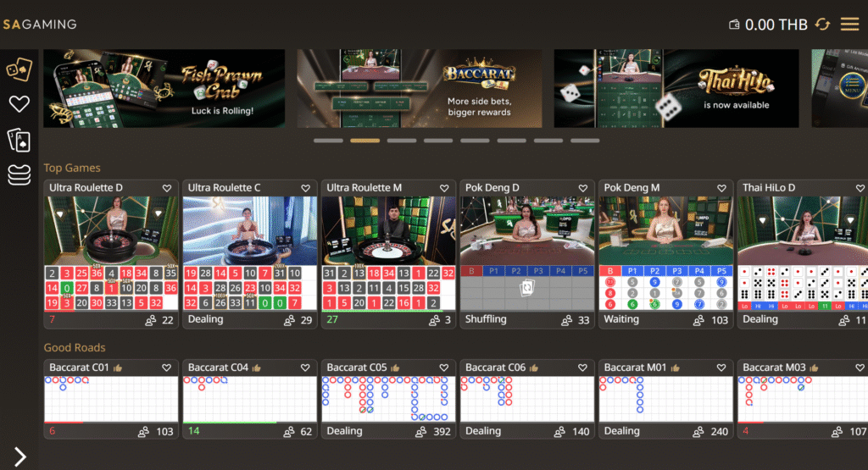The width and height of the screenshot is (868, 470).
Task: Toggle favorite heart on Pok Deng D
Action: click(584, 188)
